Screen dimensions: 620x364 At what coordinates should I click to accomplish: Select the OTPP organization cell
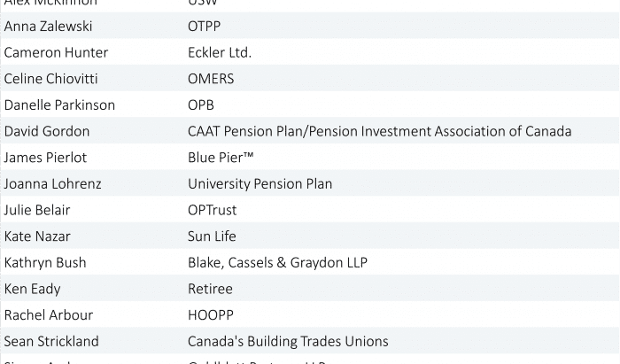click(204, 27)
